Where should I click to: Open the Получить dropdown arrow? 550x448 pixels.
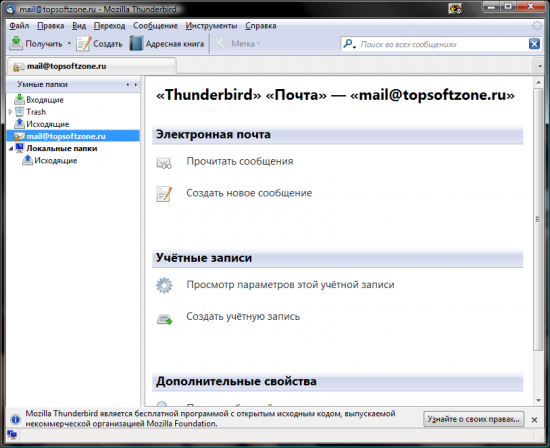coord(69,44)
